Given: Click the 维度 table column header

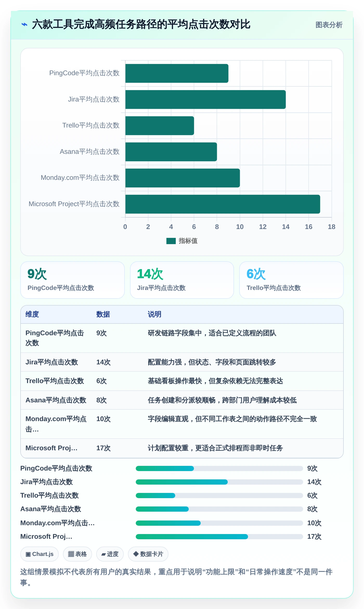Looking at the screenshot, I should pyautogui.click(x=32, y=314).
